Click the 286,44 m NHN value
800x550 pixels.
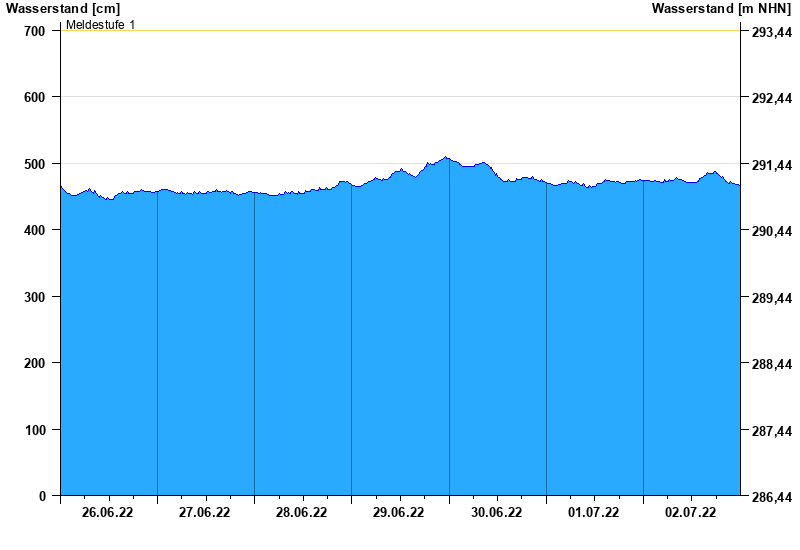coord(772,496)
